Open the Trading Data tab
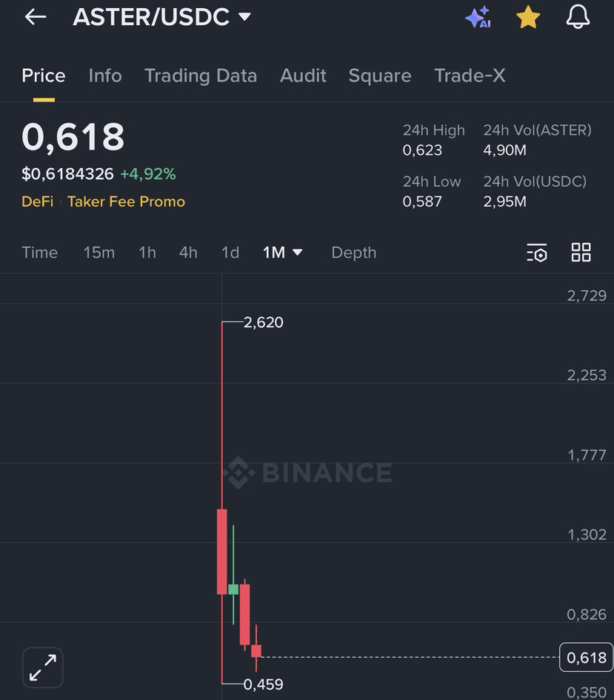Image resolution: width=614 pixels, height=700 pixels. (201, 76)
